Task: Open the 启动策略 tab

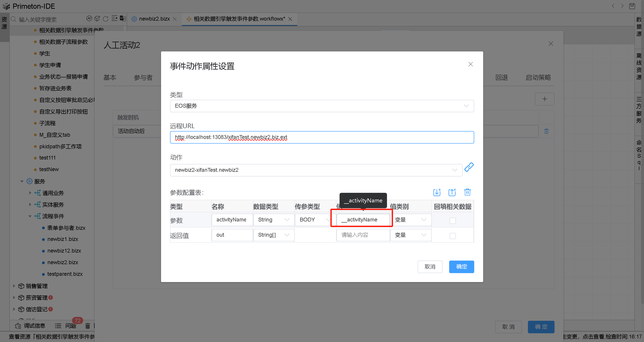Action: (x=538, y=77)
